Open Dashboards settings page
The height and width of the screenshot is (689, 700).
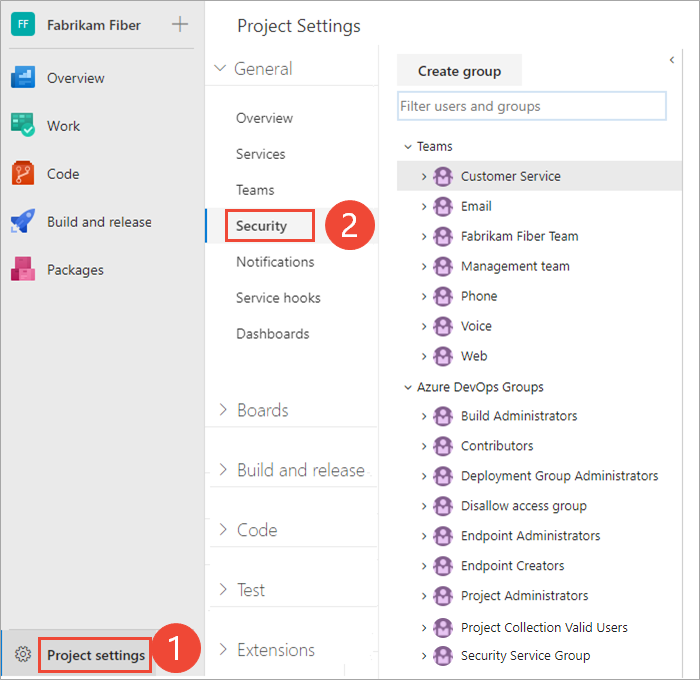coord(272,334)
